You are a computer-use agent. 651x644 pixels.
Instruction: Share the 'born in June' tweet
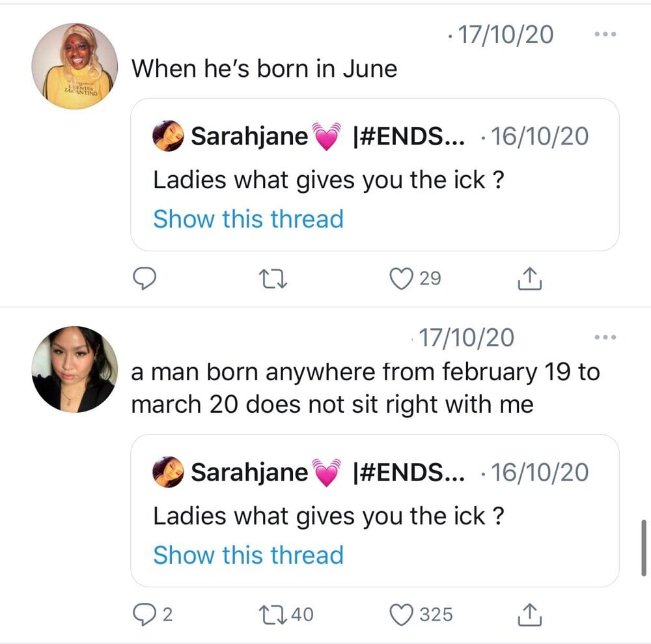pyautogui.click(x=530, y=278)
